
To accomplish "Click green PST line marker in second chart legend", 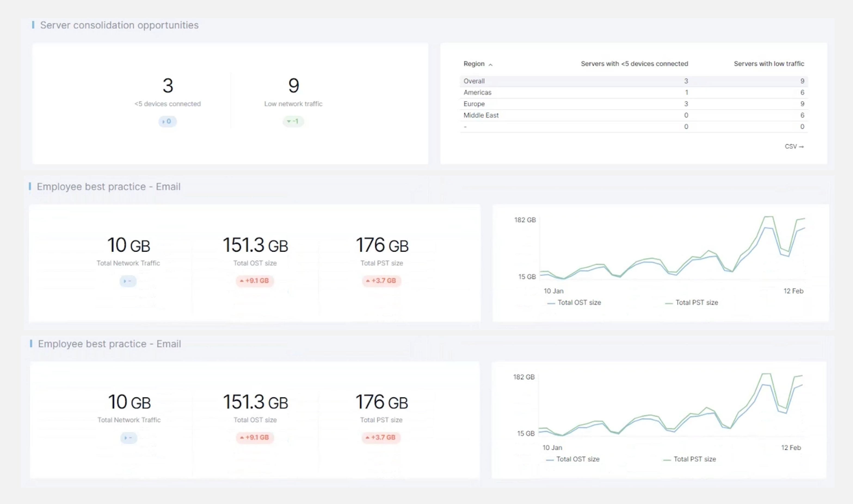I will [667, 460].
